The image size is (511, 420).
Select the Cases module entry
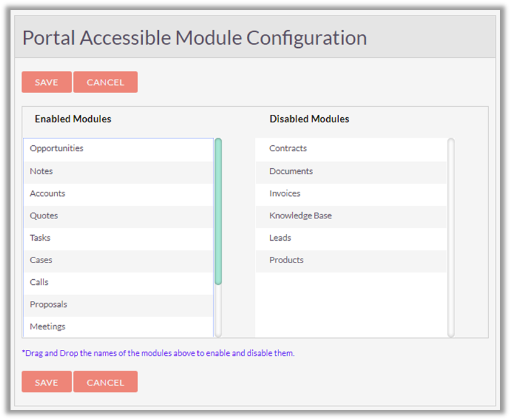[x=41, y=260]
